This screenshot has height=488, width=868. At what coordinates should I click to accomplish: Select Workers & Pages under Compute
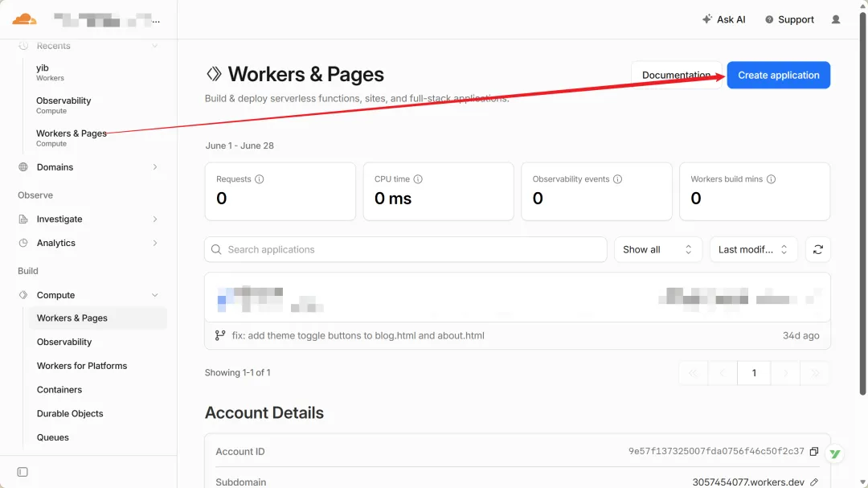[97, 318]
